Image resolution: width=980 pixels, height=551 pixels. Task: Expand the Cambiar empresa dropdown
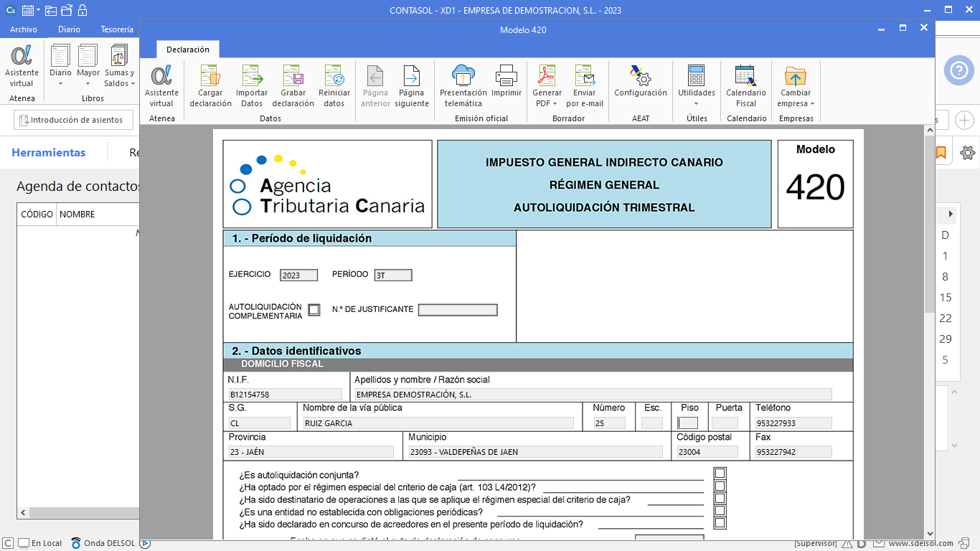coord(796,103)
